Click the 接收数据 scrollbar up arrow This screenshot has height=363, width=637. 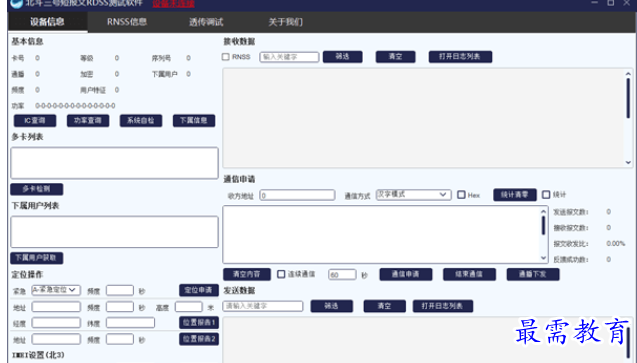pos(628,74)
